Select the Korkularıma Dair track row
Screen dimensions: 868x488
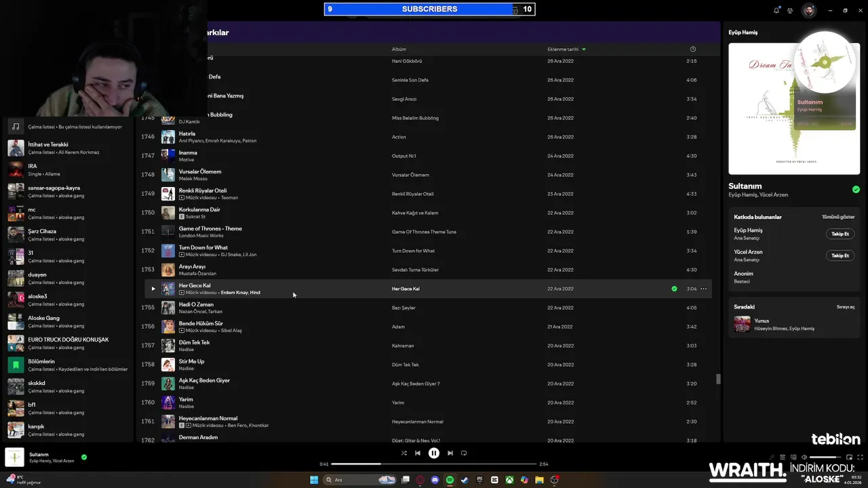tap(429, 213)
